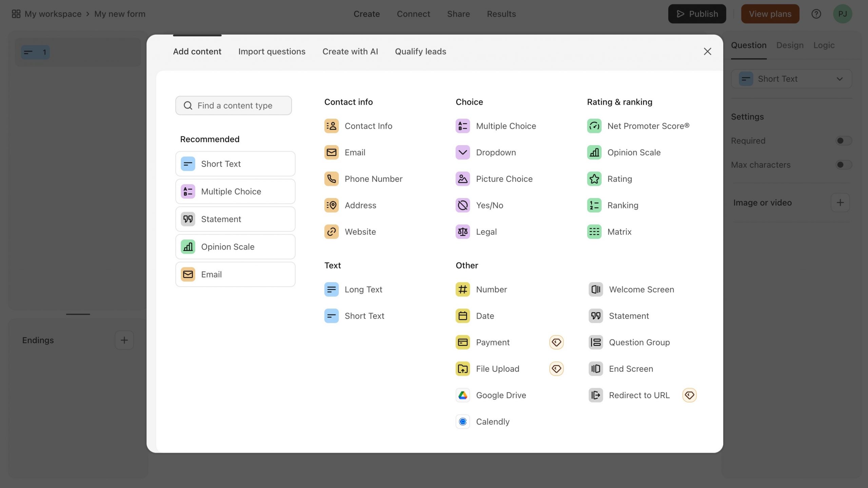Viewport: 868px width, 488px height.
Task: Select the File Upload question type
Action: click(497, 369)
